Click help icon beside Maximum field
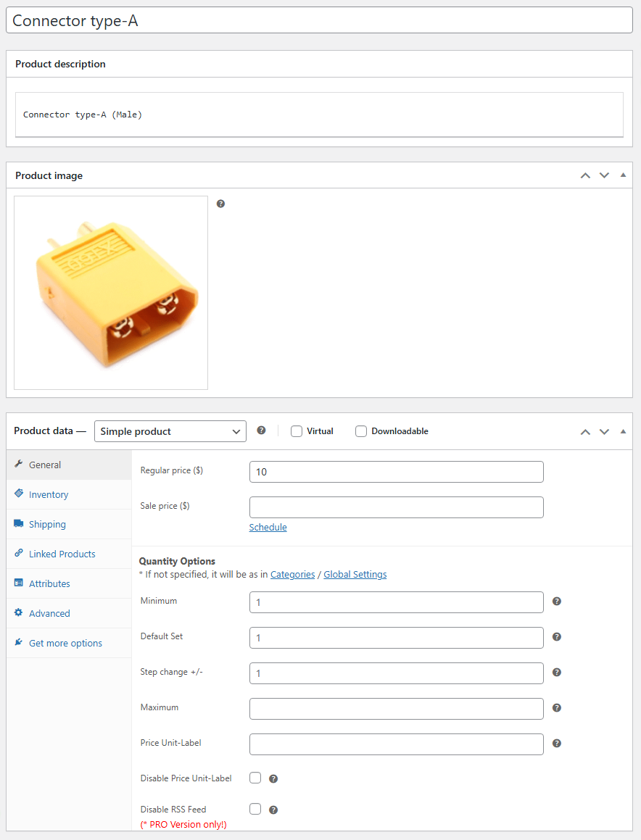 [x=557, y=708]
